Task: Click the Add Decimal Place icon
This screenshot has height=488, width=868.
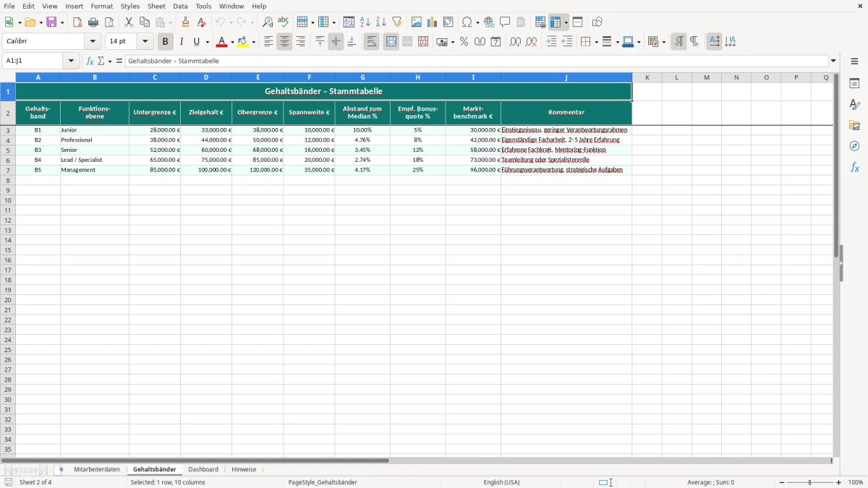Action: point(515,42)
